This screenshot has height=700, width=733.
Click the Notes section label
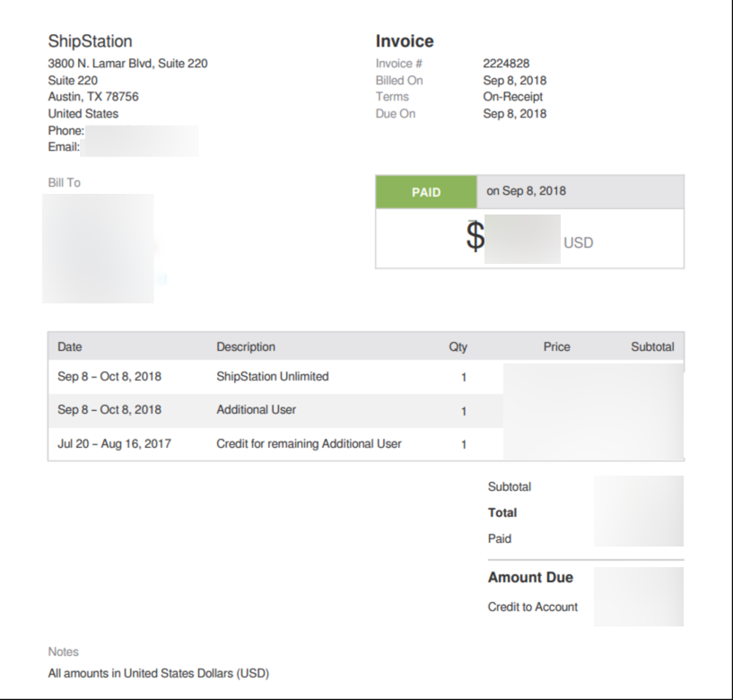click(x=64, y=652)
